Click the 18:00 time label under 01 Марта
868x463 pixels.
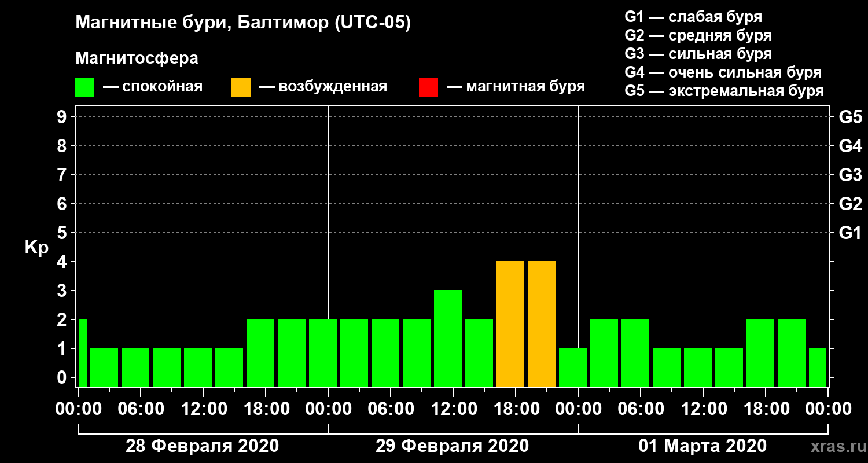766,409
